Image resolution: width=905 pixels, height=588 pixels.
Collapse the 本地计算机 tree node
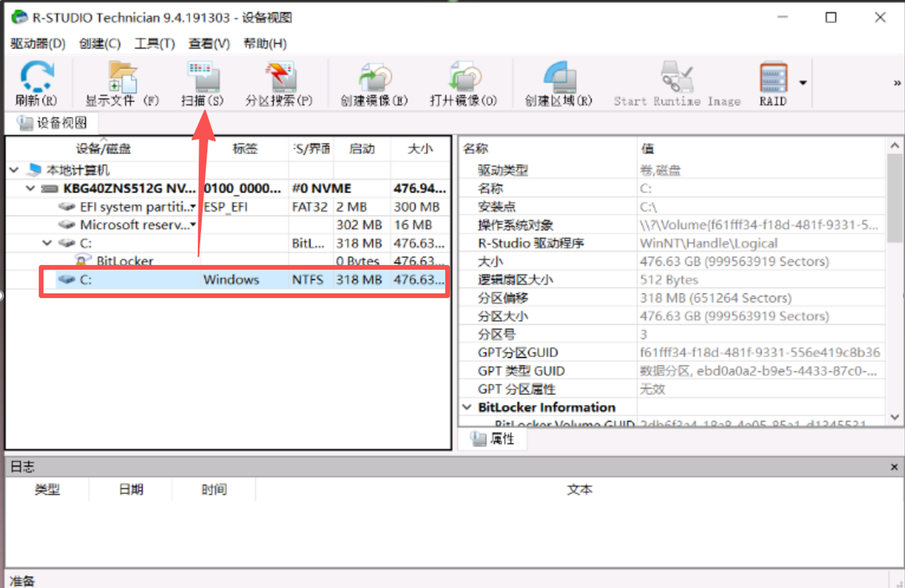pyautogui.click(x=14, y=170)
